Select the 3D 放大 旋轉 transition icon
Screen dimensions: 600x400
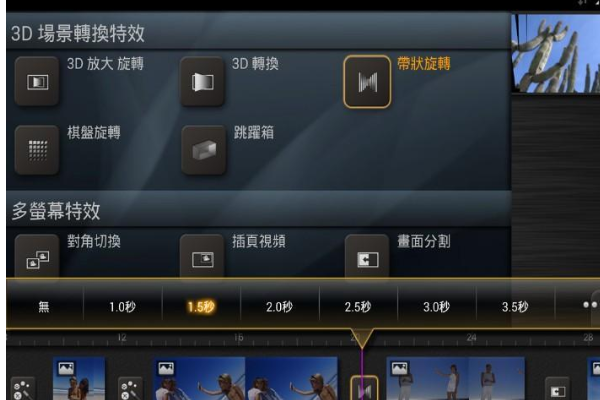tap(37, 82)
